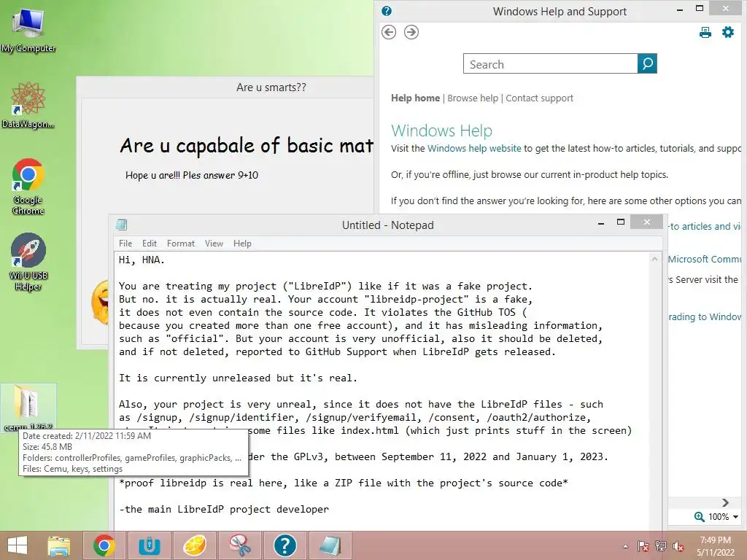747x560 pixels.
Task: Click the search magnifier button in Help
Action: coord(647,64)
